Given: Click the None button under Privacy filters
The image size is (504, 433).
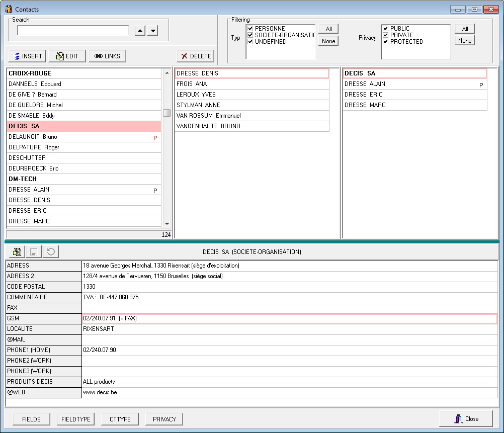Looking at the screenshot, I should 464,40.
